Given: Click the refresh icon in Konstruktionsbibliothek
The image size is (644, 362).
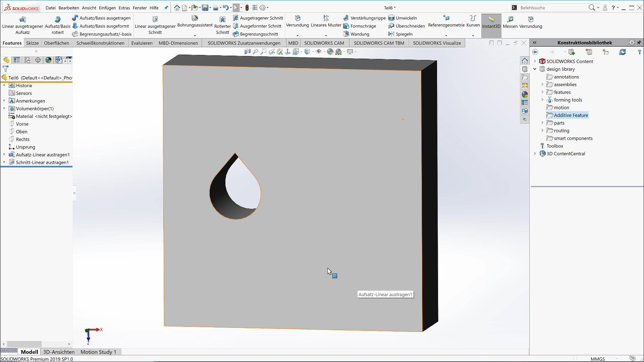Looking at the screenshot, I should tap(623, 52).
